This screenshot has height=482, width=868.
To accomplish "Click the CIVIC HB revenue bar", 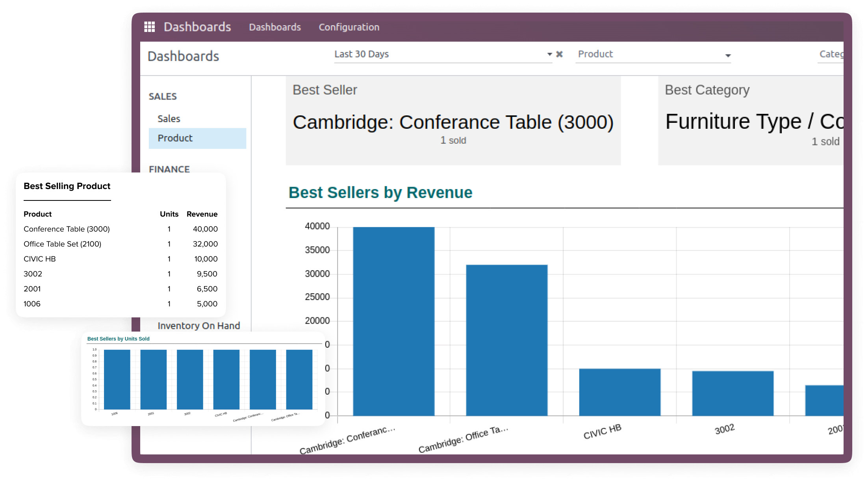I will click(x=619, y=392).
